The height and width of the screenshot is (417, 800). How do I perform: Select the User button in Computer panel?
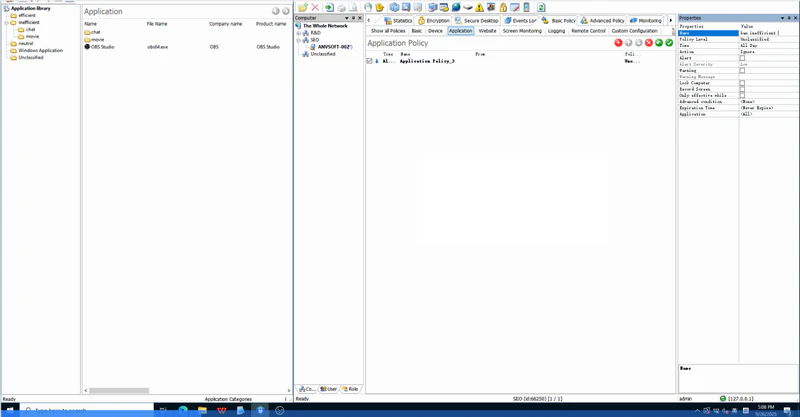pos(329,389)
